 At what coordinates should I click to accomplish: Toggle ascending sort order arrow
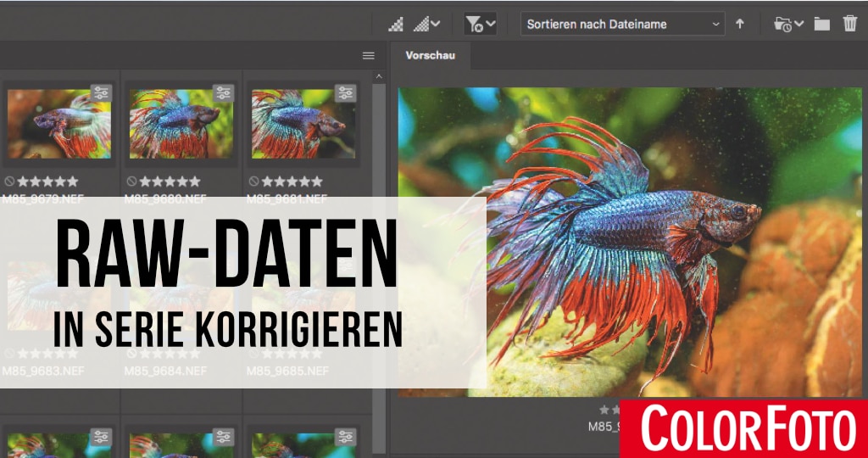[x=739, y=24]
